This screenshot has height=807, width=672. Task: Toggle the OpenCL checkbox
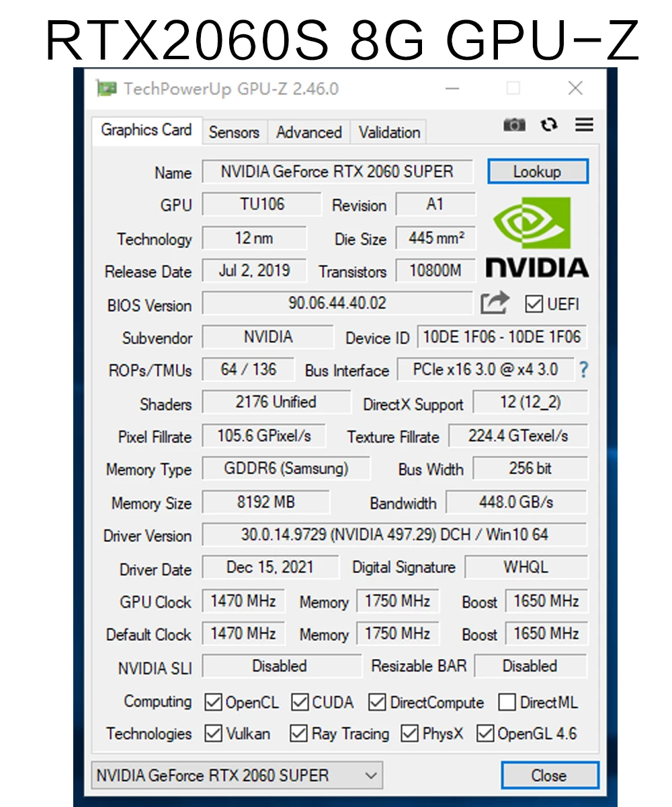213,703
